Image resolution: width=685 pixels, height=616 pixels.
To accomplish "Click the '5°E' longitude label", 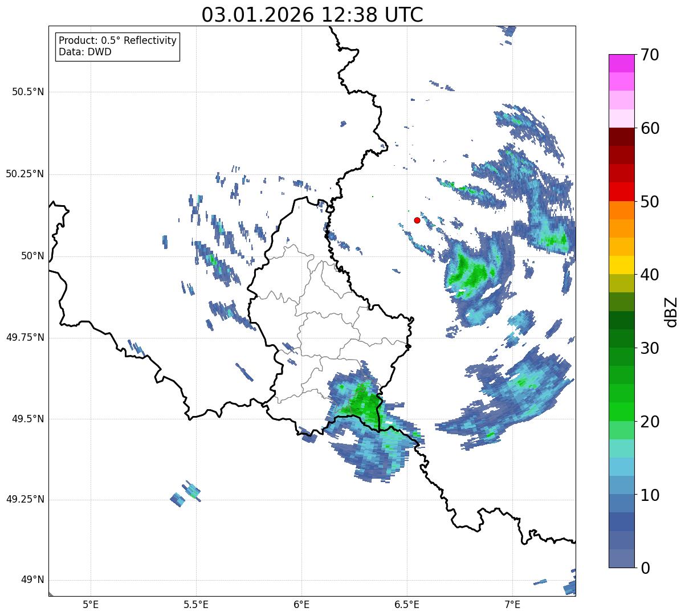I will point(91,604).
